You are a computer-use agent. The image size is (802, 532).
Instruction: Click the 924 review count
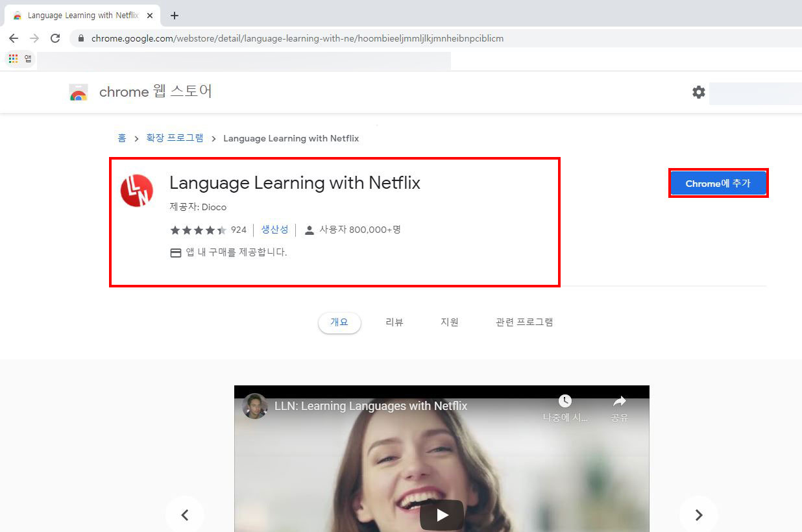click(239, 230)
